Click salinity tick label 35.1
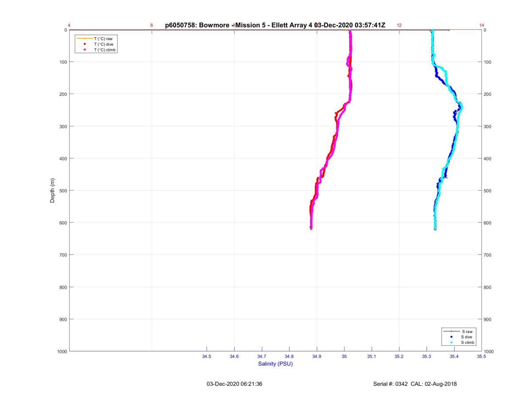Image resolution: width=532 pixels, height=395 pixels. pos(372,356)
